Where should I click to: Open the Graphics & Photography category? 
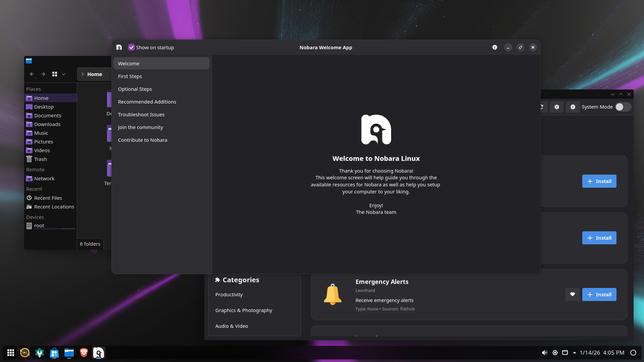(x=244, y=310)
